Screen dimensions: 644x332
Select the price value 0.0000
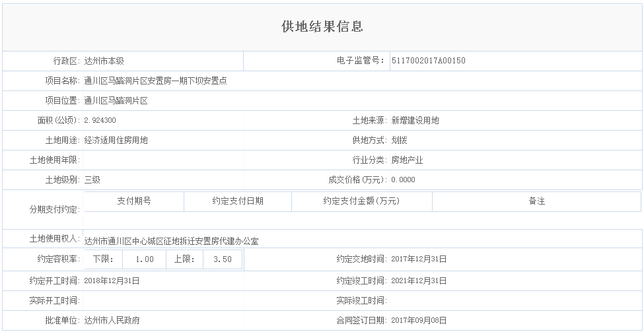[x=404, y=180]
